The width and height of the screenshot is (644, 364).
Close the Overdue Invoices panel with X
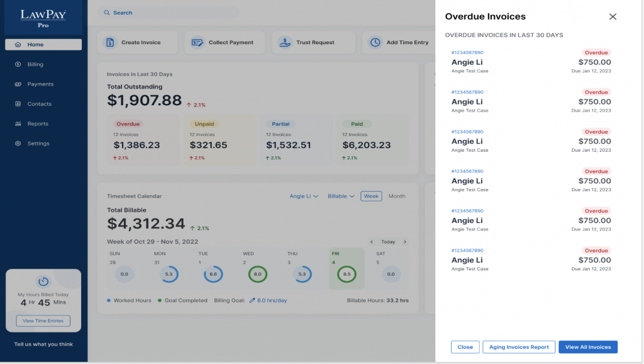tap(613, 17)
